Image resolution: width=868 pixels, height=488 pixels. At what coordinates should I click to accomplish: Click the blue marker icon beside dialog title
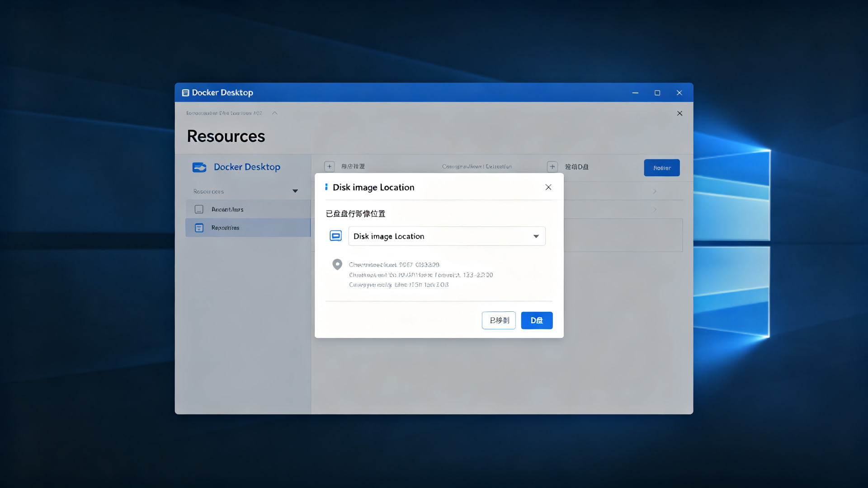[x=326, y=187]
